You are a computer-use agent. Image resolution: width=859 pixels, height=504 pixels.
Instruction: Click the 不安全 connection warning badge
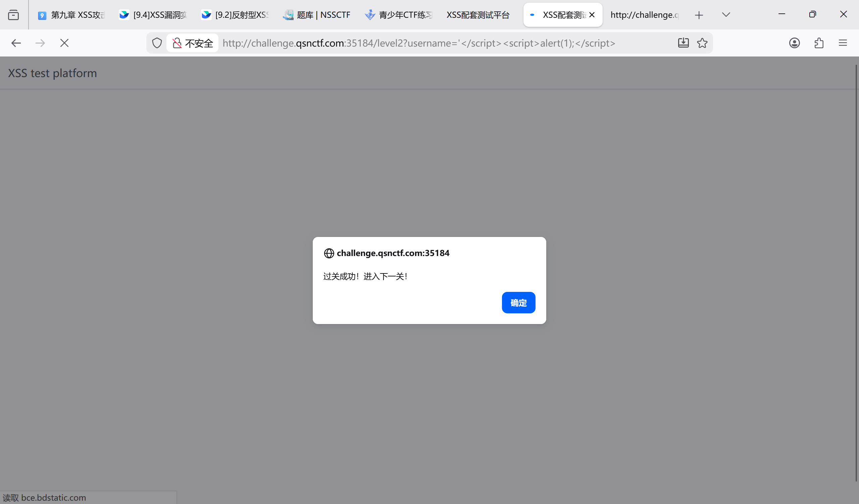pyautogui.click(x=193, y=43)
